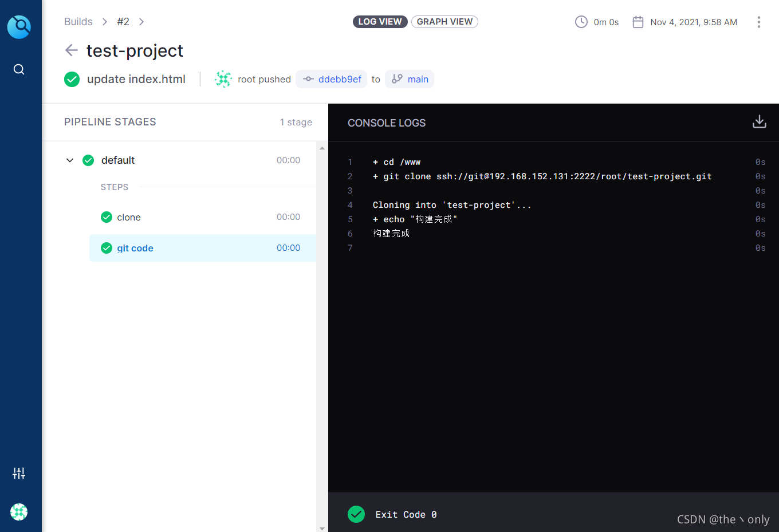779x532 pixels.
Task: Open the user avatar at sidebar bottom
Action: click(x=19, y=511)
